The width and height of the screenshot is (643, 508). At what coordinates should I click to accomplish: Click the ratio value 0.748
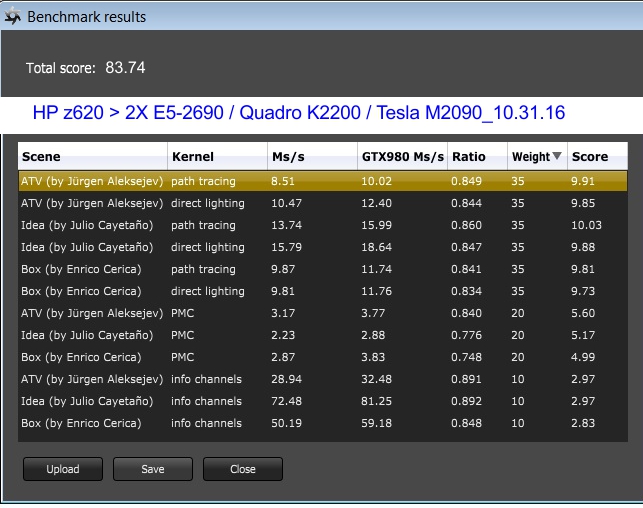[466, 357]
